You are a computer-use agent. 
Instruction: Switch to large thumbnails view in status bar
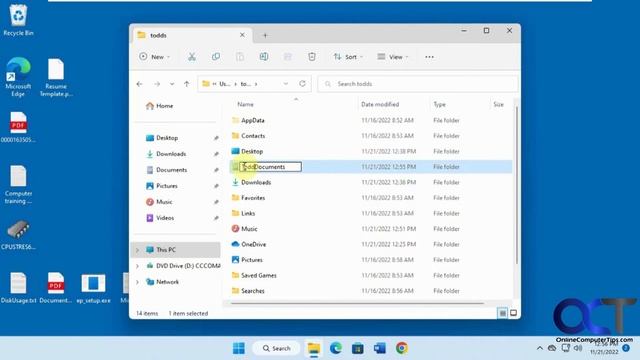click(x=513, y=313)
